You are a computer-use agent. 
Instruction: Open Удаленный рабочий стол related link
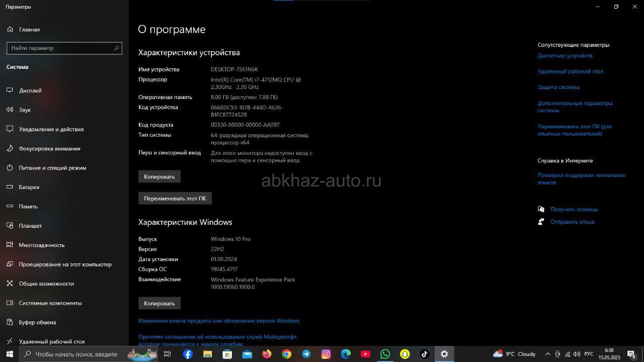click(570, 71)
